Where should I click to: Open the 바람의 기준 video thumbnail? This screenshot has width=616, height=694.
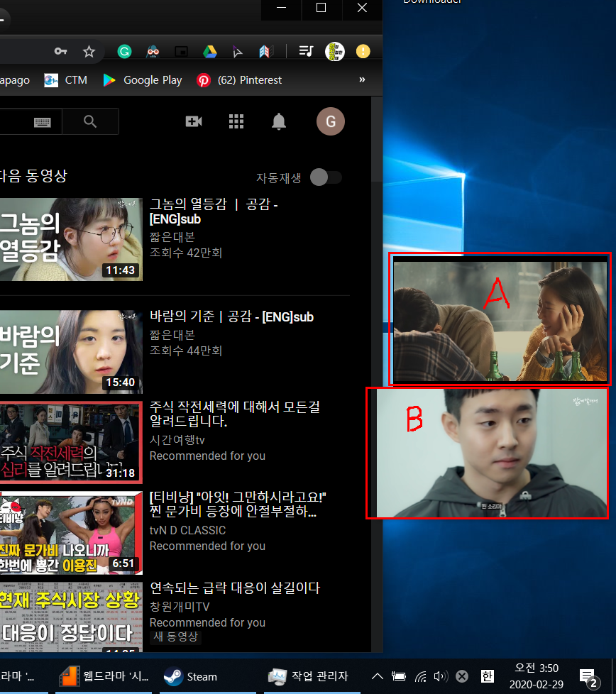(71, 352)
